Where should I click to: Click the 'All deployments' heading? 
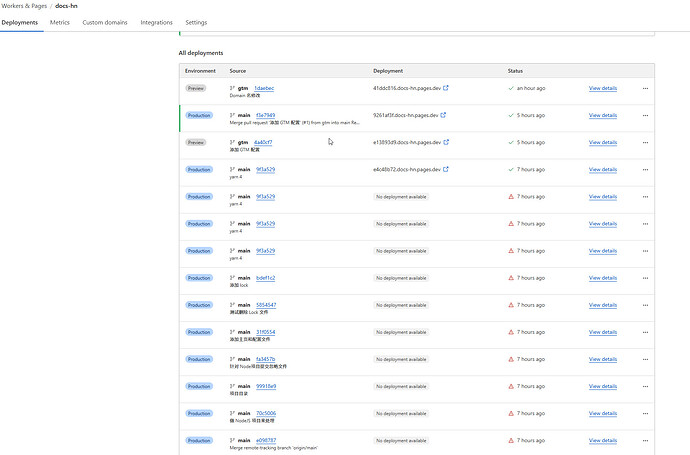201,53
